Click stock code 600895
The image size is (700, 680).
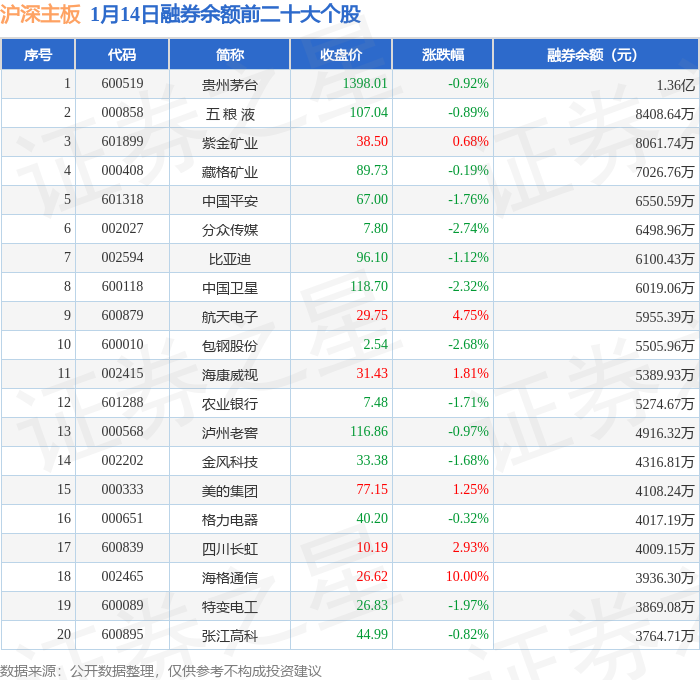tap(122, 635)
